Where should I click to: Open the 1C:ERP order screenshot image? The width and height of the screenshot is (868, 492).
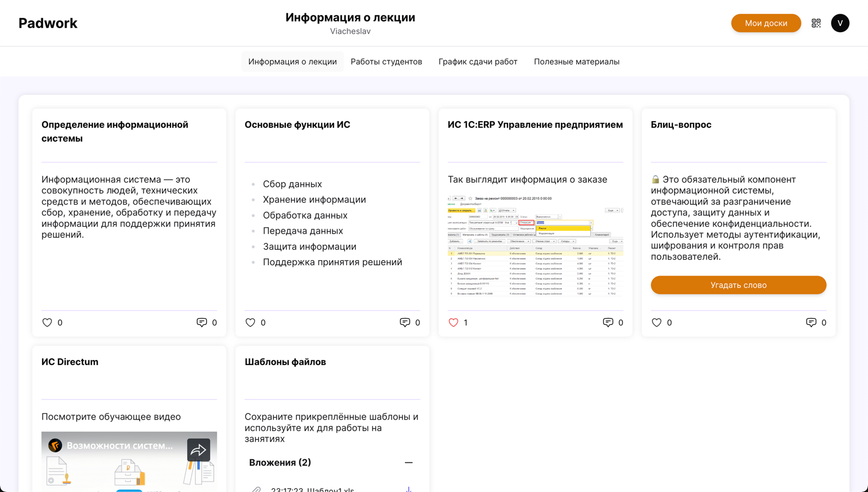pos(535,246)
